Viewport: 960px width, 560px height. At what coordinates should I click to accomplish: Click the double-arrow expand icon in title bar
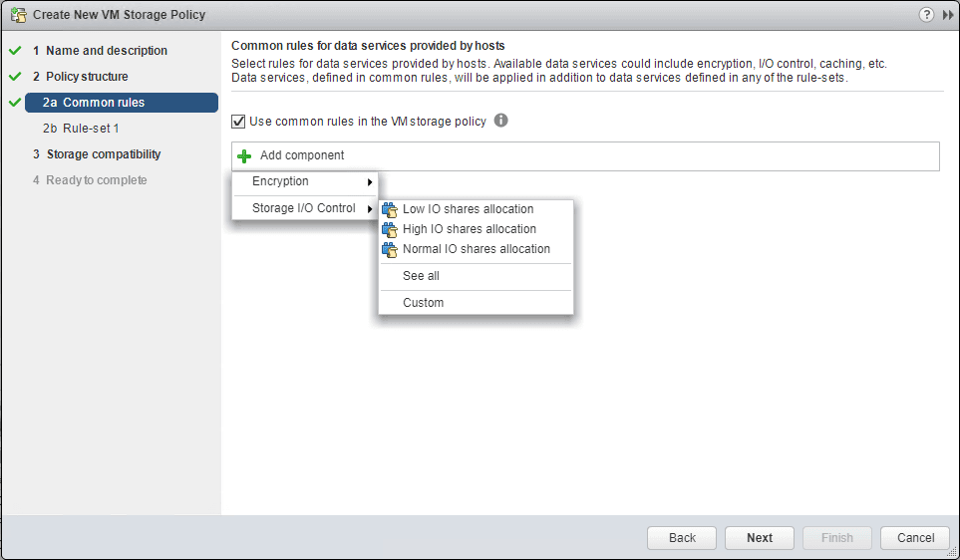948,15
